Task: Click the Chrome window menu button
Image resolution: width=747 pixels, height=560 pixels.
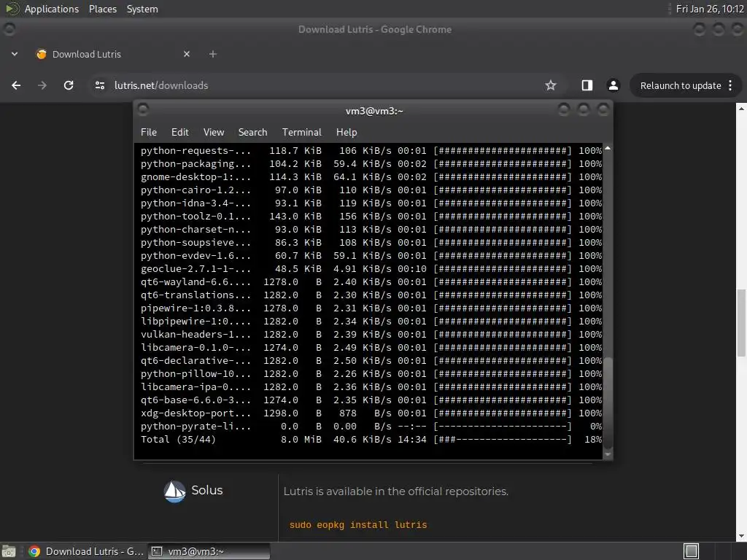Action: [x=9, y=29]
